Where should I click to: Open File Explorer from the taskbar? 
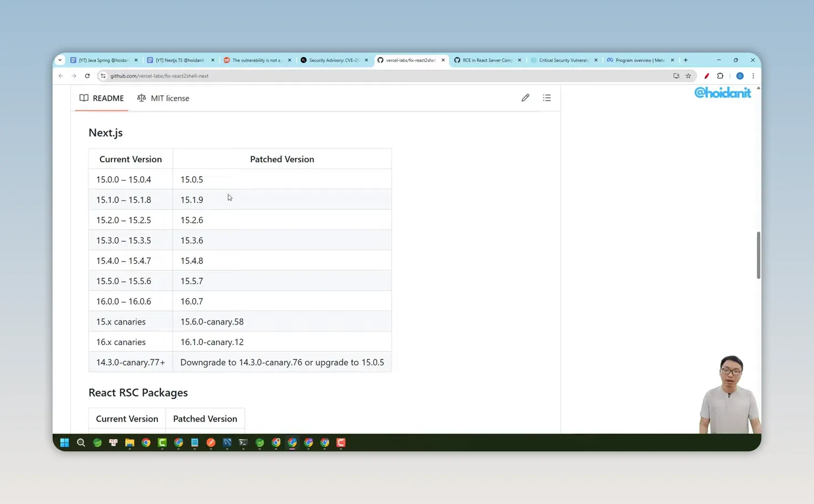130,443
